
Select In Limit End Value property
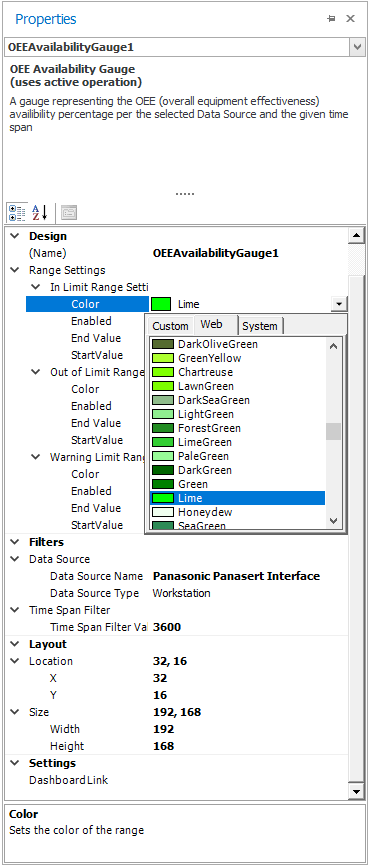point(96,338)
